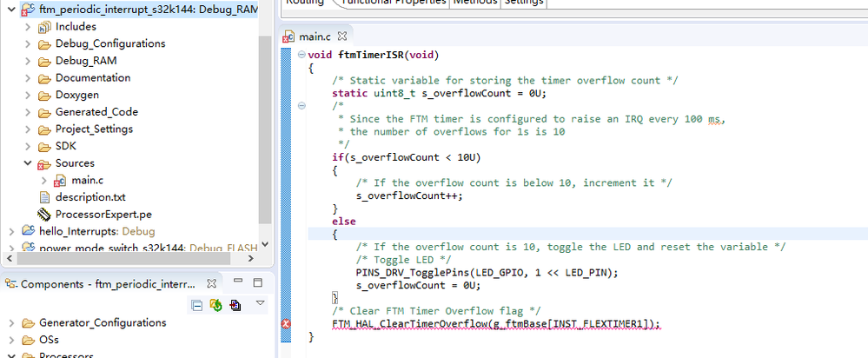The width and height of the screenshot is (868, 358).
Task: Maximize the Components panel
Action: tap(257, 282)
